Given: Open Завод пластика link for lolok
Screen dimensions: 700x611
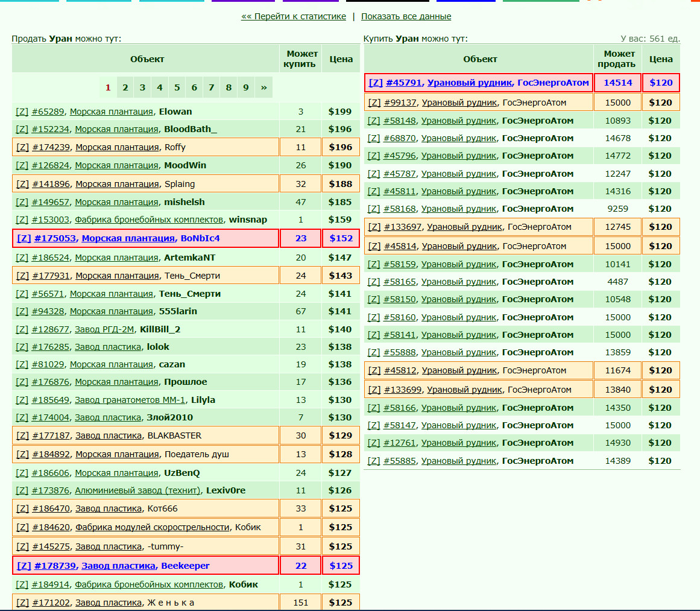Looking at the screenshot, I should [x=107, y=347].
